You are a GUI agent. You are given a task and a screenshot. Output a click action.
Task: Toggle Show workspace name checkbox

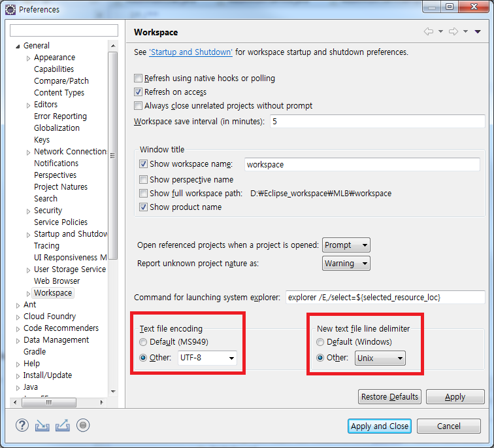click(x=143, y=164)
